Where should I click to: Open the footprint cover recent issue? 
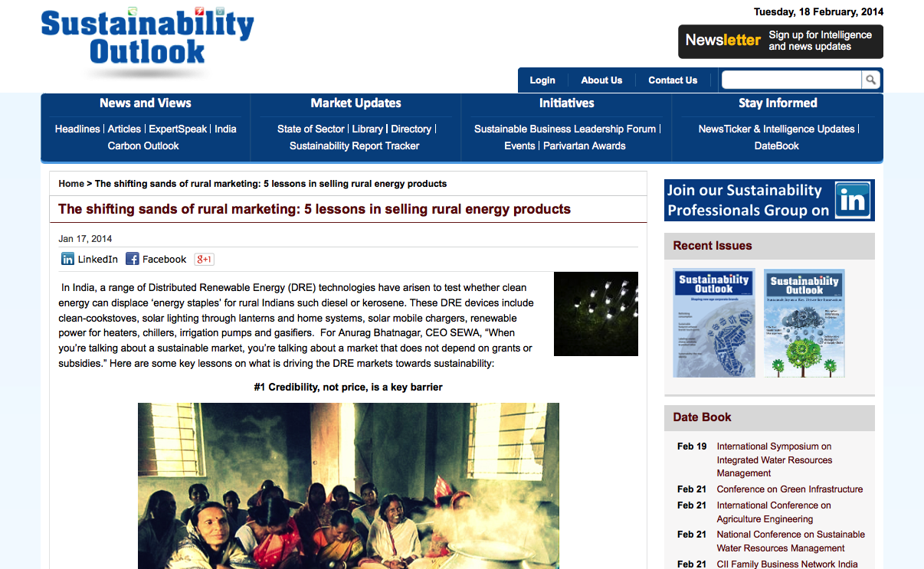point(714,322)
